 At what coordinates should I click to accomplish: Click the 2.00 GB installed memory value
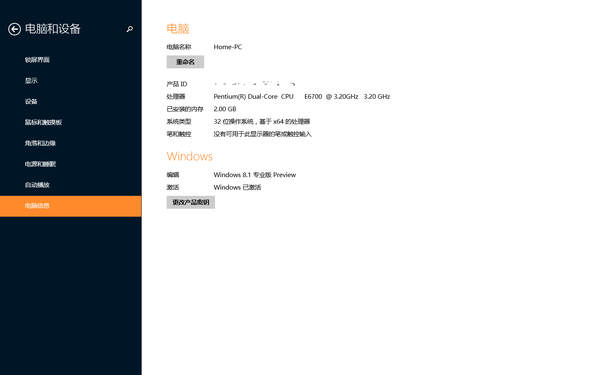tap(225, 109)
